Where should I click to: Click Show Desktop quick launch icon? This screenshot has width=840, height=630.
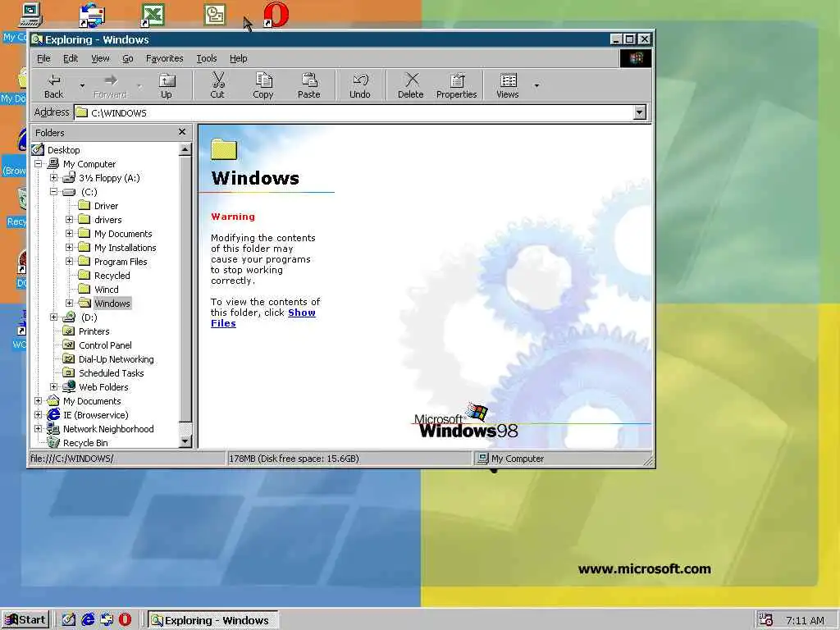tap(69, 620)
